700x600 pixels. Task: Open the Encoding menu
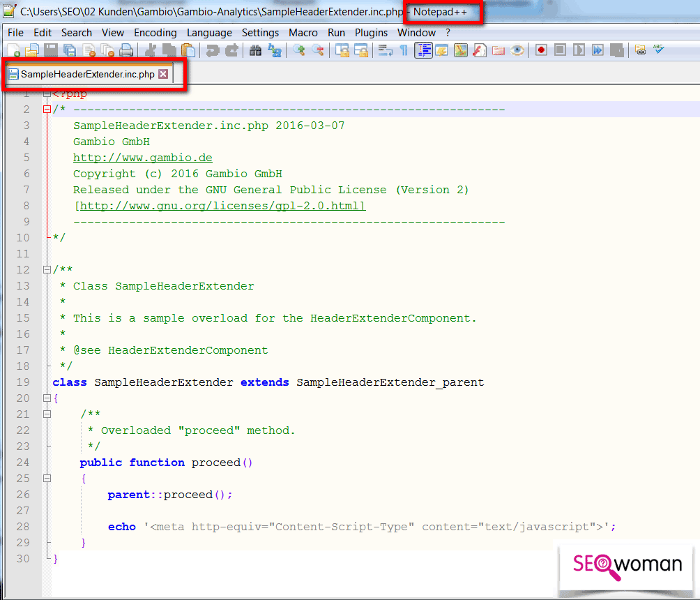(x=155, y=33)
